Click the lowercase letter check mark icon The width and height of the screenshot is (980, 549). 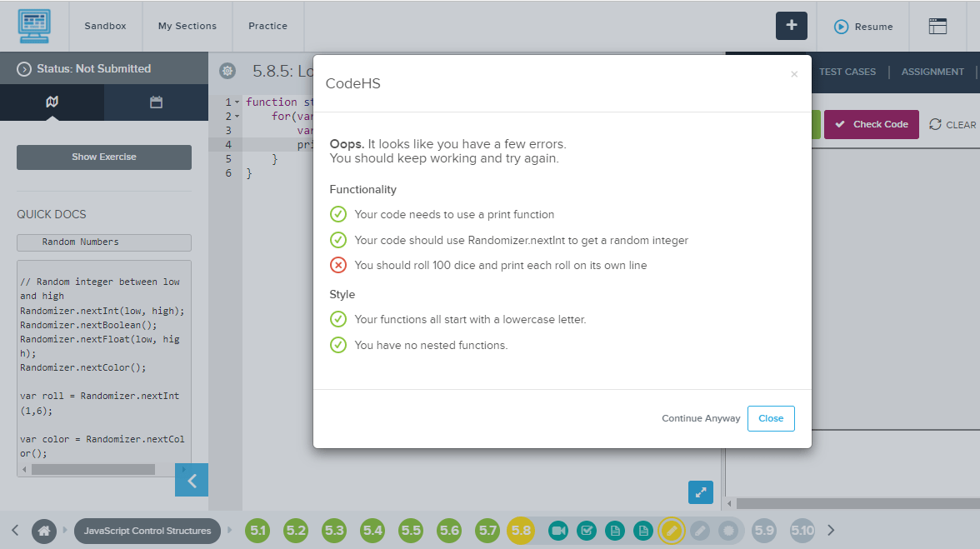pos(338,319)
